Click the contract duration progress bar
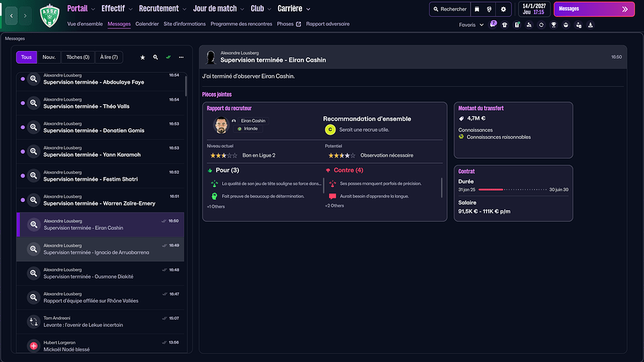This screenshot has height=362, width=644. [x=512, y=190]
